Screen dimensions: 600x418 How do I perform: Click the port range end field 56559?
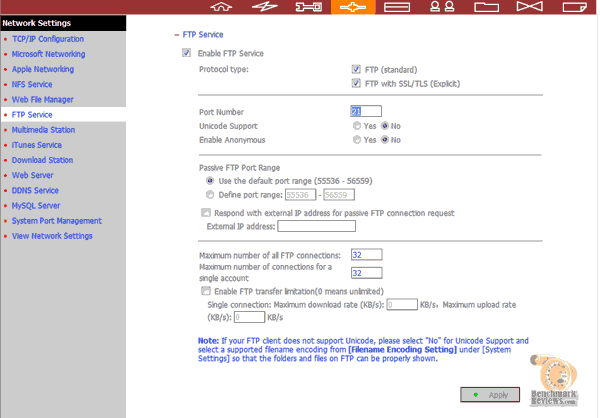[x=339, y=194]
